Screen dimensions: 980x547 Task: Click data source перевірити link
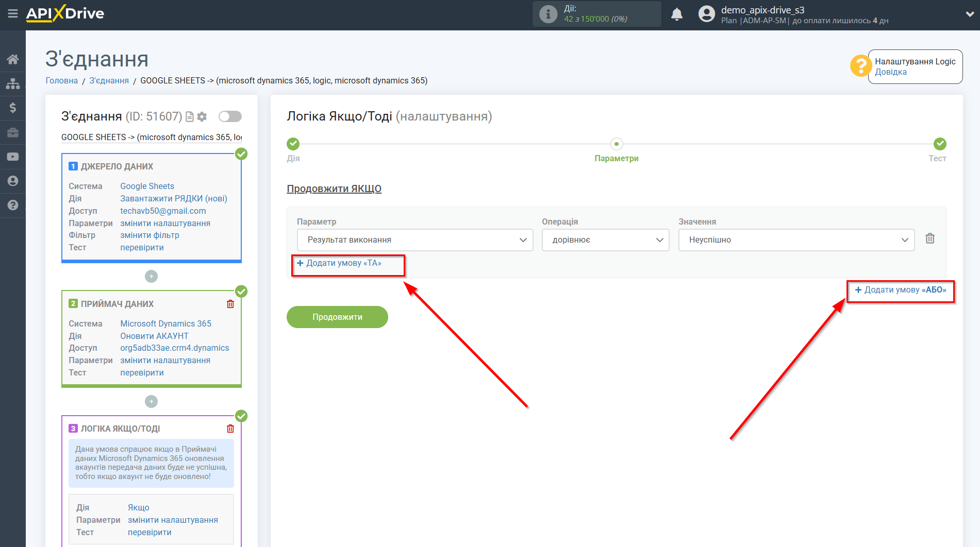tap(142, 247)
